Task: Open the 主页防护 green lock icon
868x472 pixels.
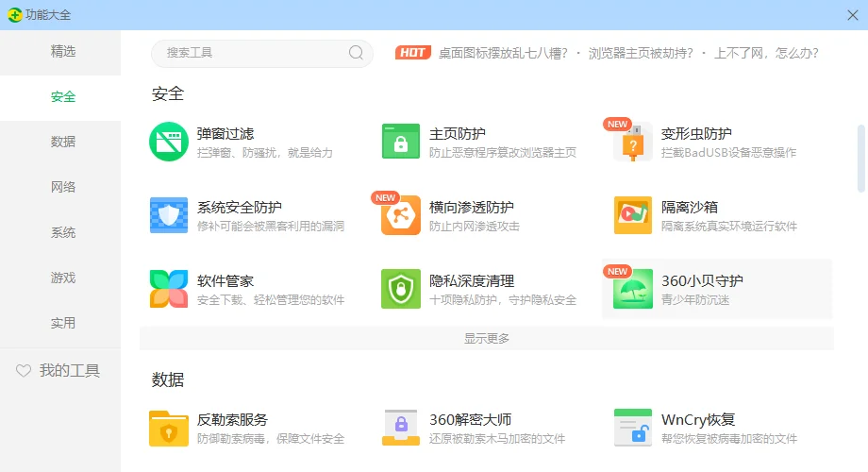Action: (x=401, y=142)
